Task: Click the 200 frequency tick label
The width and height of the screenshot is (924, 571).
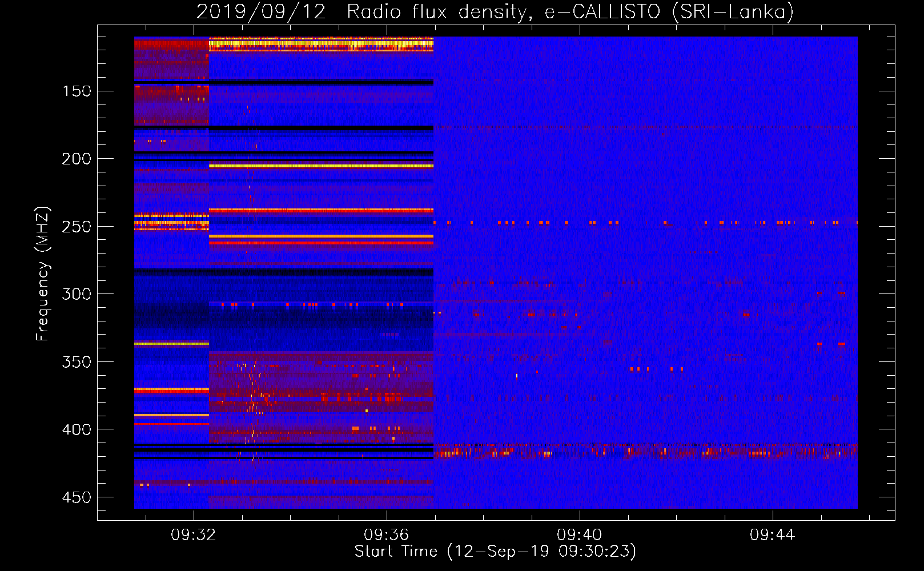Action: (77, 159)
